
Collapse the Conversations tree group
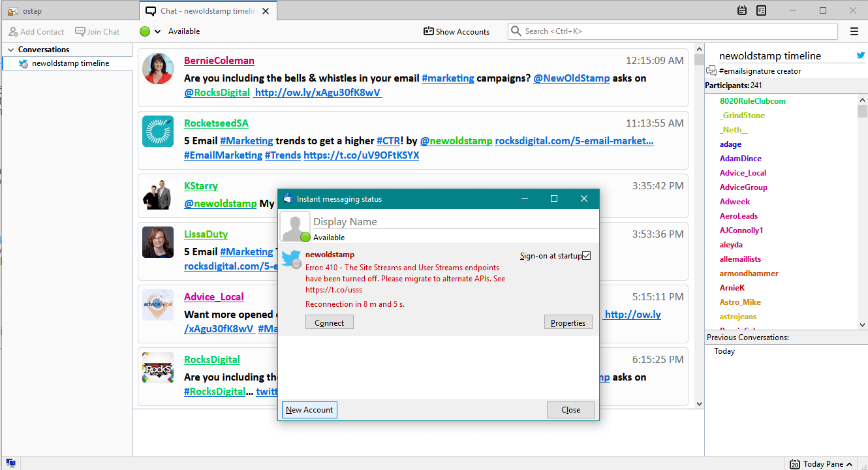10,50
